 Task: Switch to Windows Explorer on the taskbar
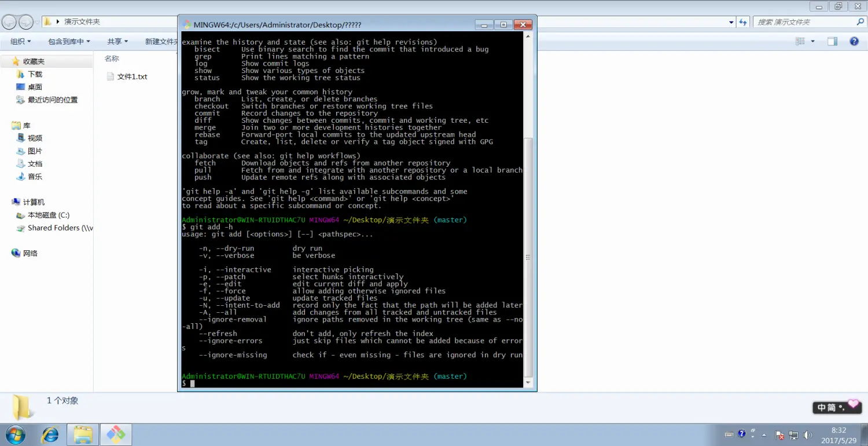pyautogui.click(x=83, y=434)
